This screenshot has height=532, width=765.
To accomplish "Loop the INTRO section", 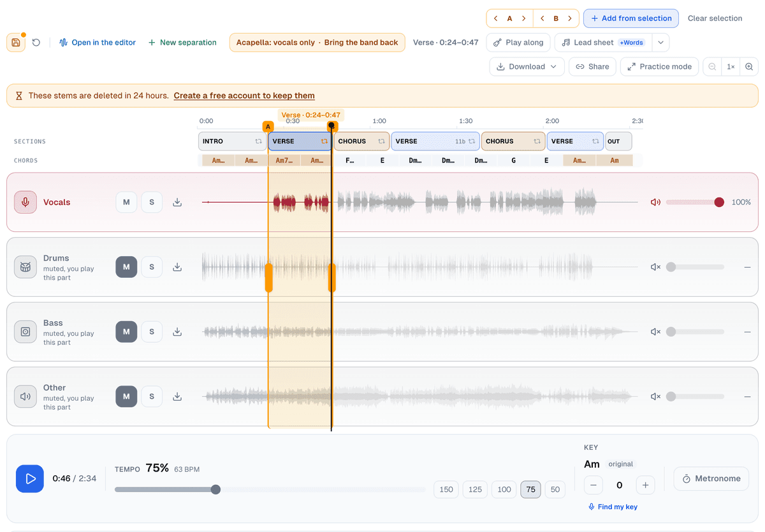I will click(x=258, y=141).
